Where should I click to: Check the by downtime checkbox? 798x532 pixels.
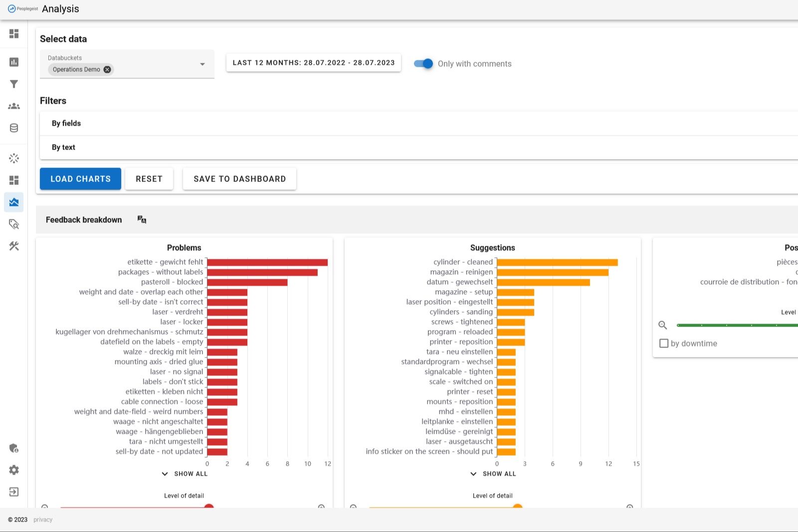pyautogui.click(x=664, y=343)
